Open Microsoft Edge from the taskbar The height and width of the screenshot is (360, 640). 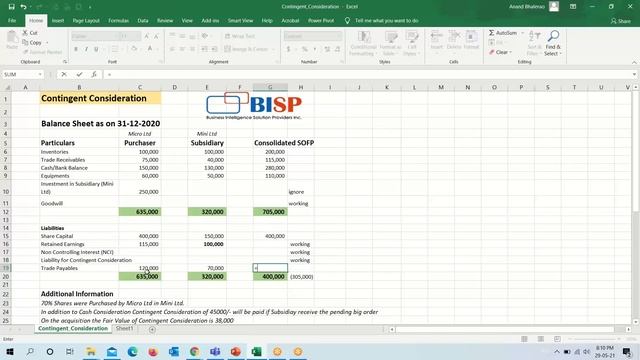[x=132, y=351]
